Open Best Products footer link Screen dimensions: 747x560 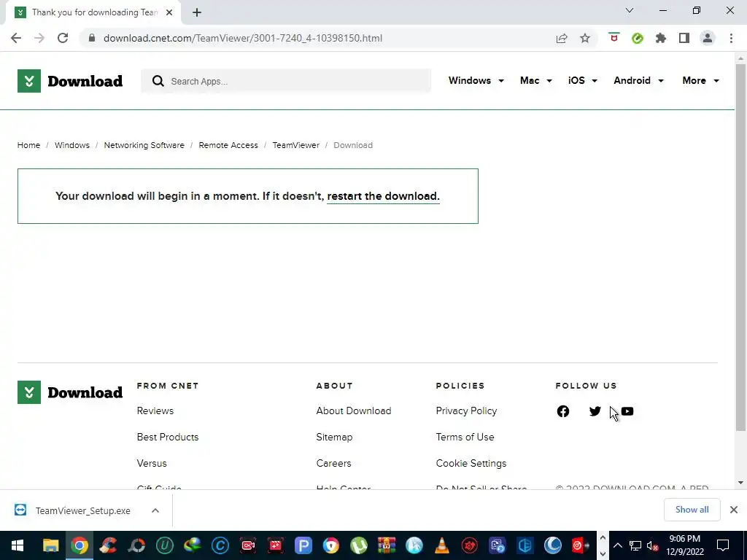[x=168, y=437]
